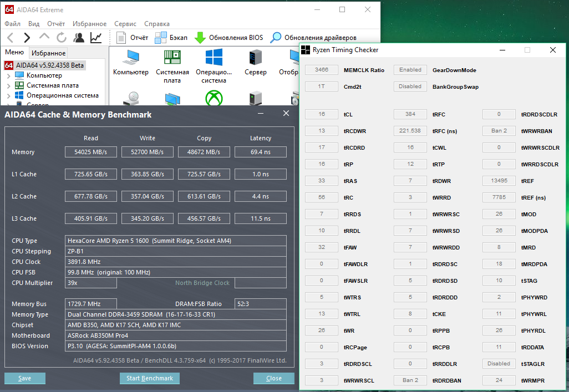Switch to the Избранное tab
569x392 pixels.
click(x=49, y=53)
